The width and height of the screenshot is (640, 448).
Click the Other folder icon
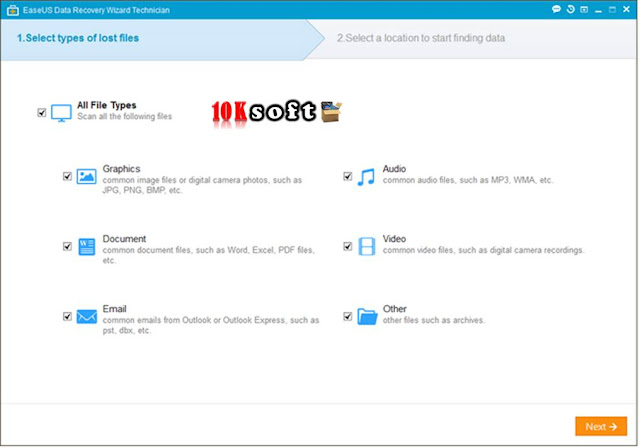pyautogui.click(x=367, y=316)
